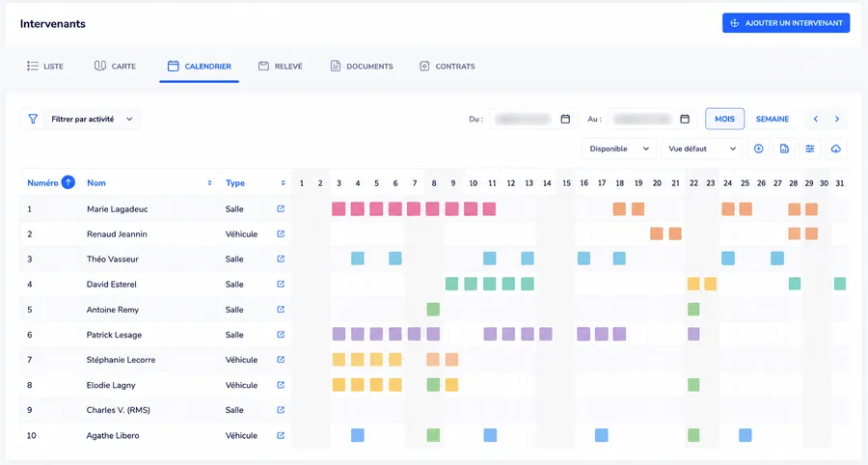
Task: Go to next month arrow
Action: (837, 119)
